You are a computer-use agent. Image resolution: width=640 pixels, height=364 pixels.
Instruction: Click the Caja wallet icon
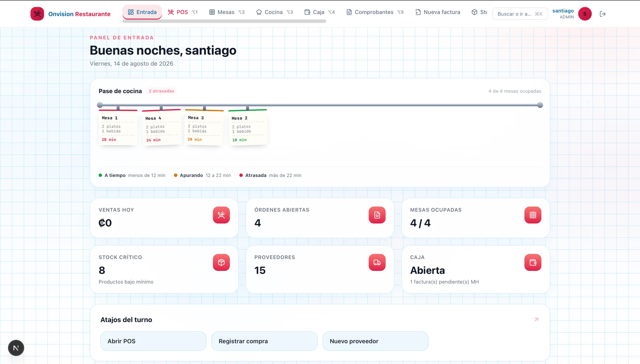point(533,262)
